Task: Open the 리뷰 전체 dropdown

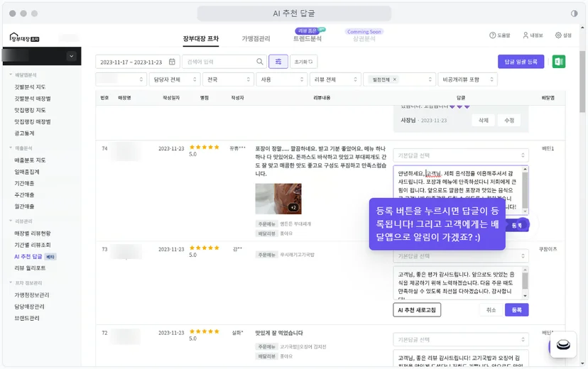Action: 335,79
